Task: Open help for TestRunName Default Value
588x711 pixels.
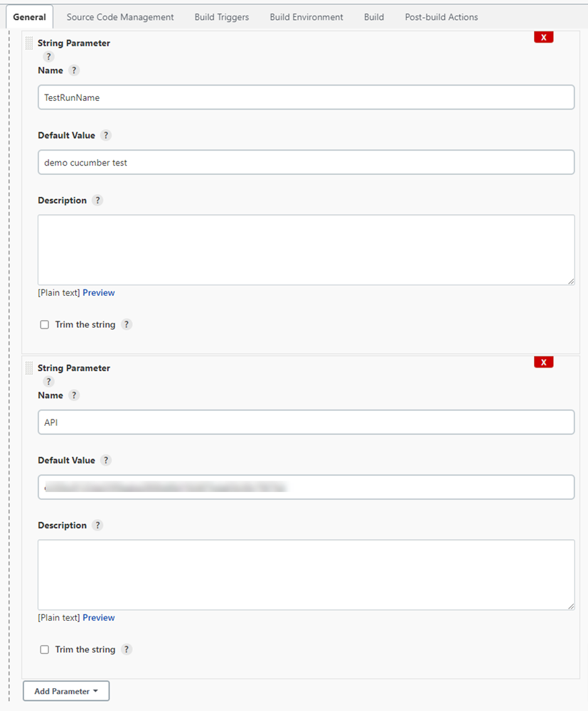Action: pyautogui.click(x=106, y=135)
